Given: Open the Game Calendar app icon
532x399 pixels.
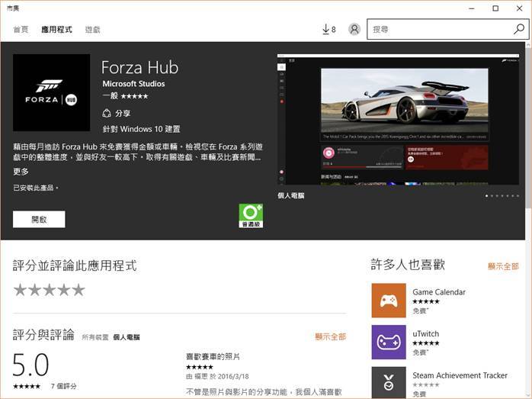Looking at the screenshot, I should click(x=388, y=300).
